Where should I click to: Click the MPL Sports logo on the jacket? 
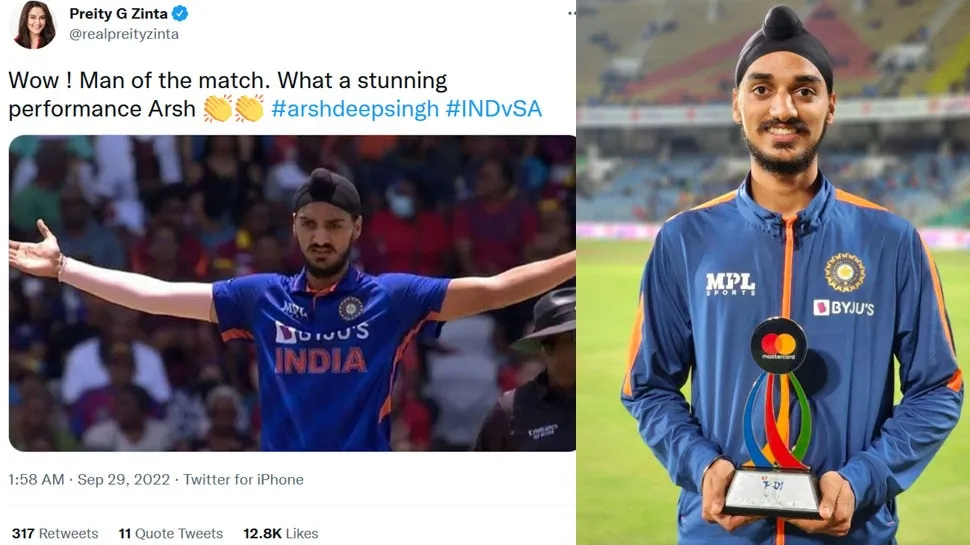pyautogui.click(x=731, y=284)
